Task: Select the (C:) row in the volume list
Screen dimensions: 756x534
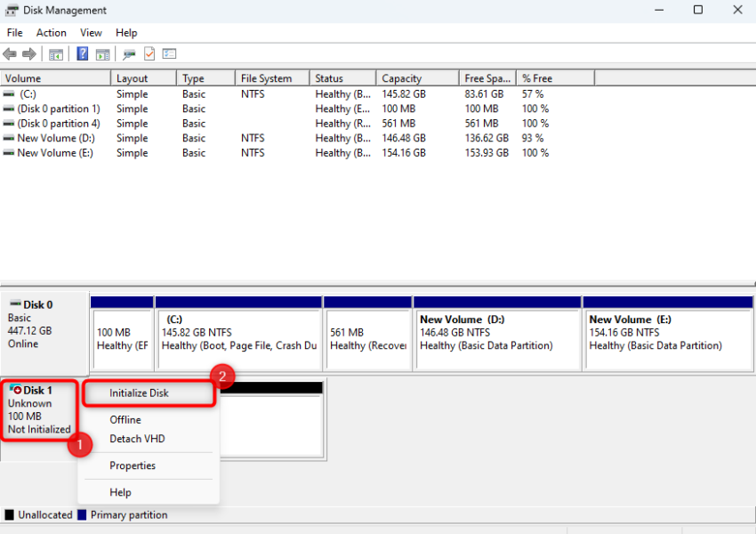Action: coord(55,93)
